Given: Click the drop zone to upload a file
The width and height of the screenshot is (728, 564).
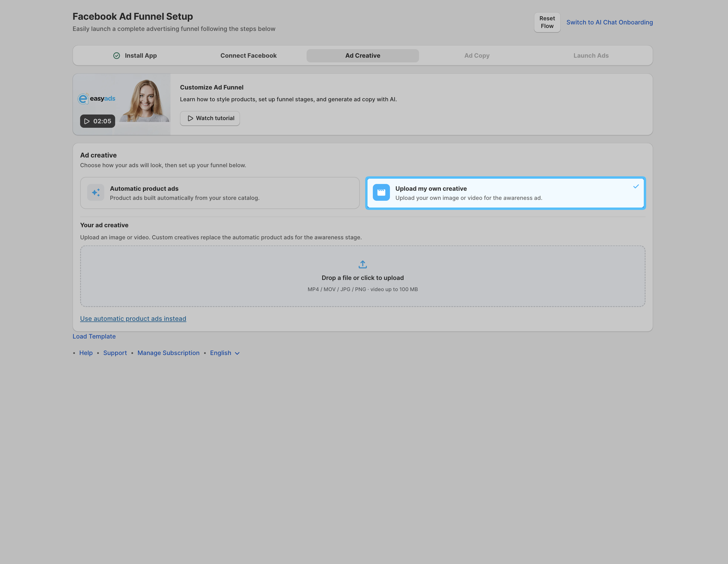Looking at the screenshot, I should point(363,276).
